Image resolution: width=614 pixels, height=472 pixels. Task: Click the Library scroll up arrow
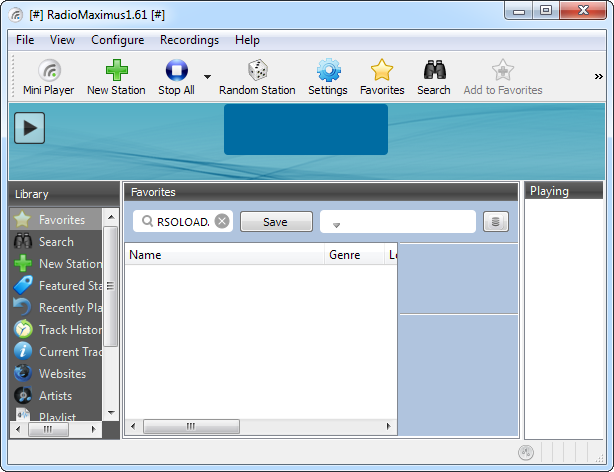[x=111, y=217]
